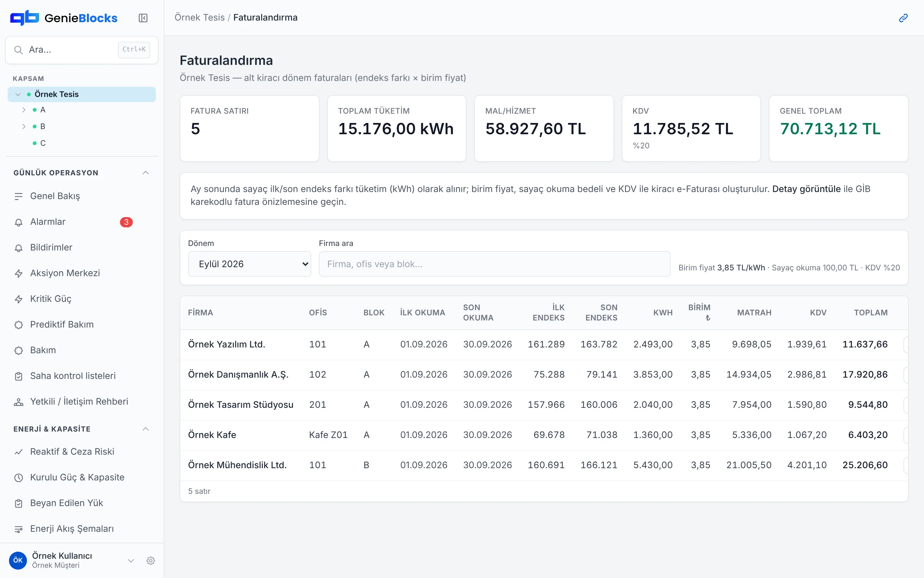Collapse the sidebar panel icon
Viewport: 924px width, 578px height.
(x=143, y=18)
